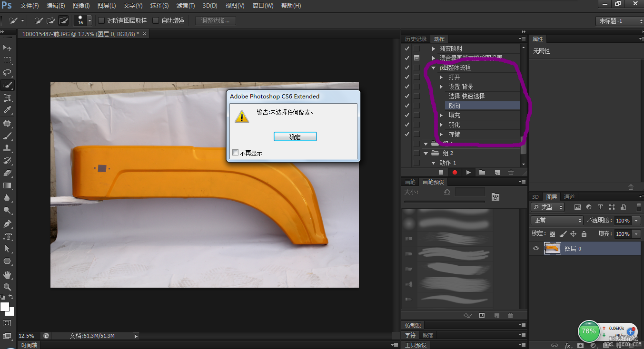Select the Clone Stamp tool

click(7, 148)
